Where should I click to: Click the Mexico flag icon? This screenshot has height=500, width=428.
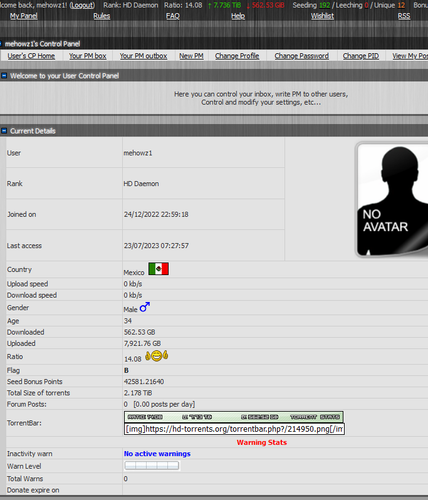tap(158, 269)
